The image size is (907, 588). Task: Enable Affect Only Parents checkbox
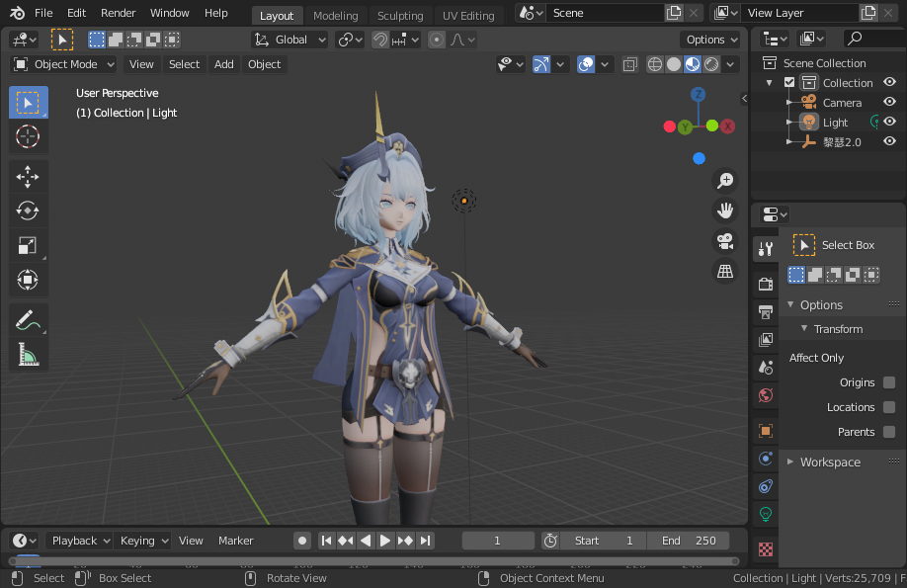[x=889, y=432]
